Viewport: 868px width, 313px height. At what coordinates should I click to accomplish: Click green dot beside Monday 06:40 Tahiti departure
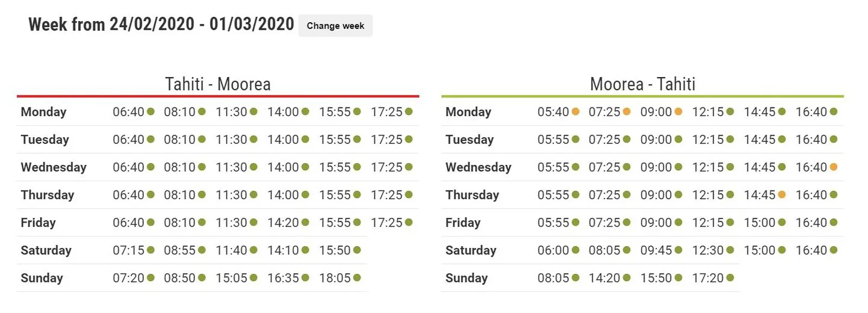pyautogui.click(x=151, y=112)
